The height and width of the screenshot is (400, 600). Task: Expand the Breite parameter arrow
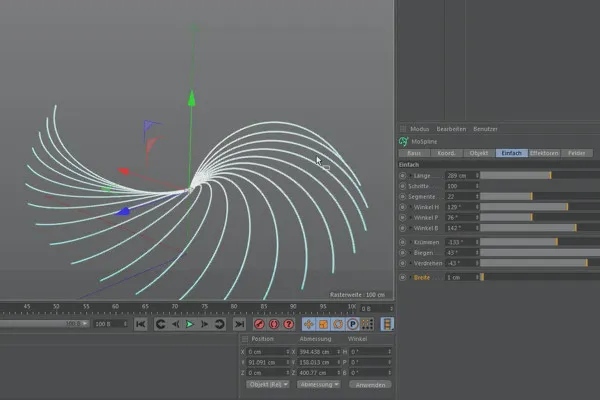[x=411, y=278]
